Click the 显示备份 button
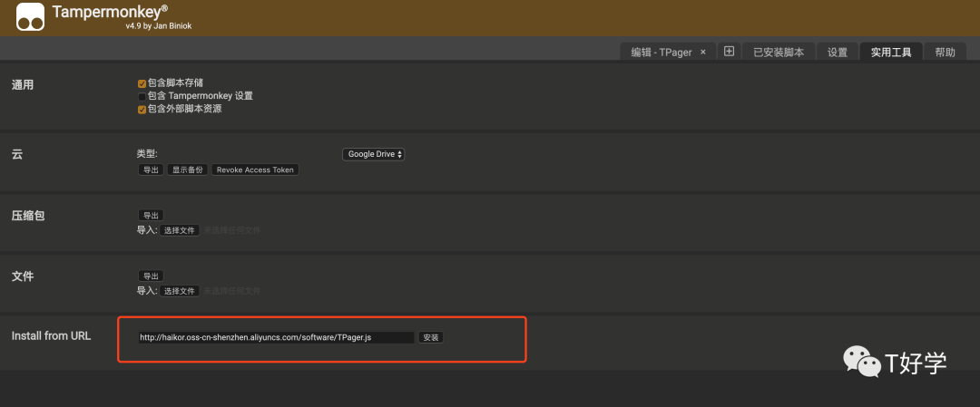980x407 pixels. pyautogui.click(x=188, y=170)
